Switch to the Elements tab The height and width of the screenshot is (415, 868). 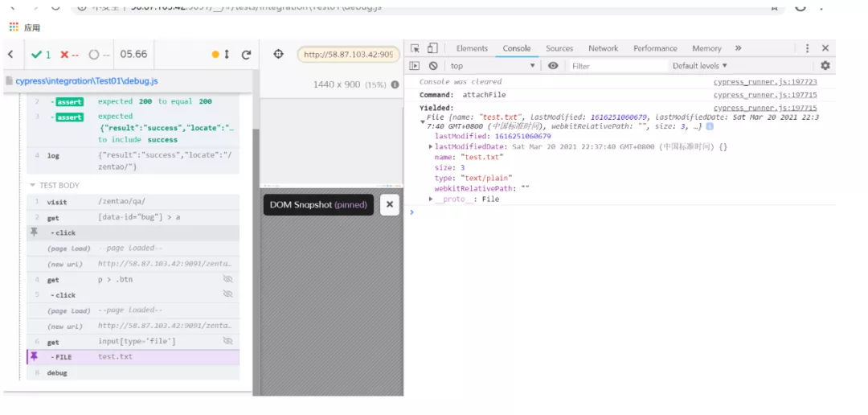coord(472,48)
